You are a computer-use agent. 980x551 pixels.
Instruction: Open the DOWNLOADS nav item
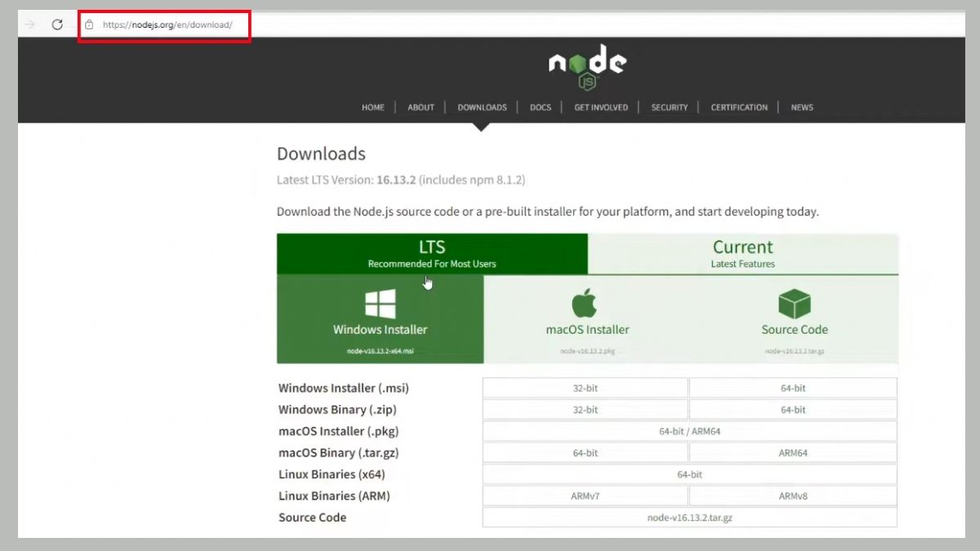pyautogui.click(x=482, y=107)
